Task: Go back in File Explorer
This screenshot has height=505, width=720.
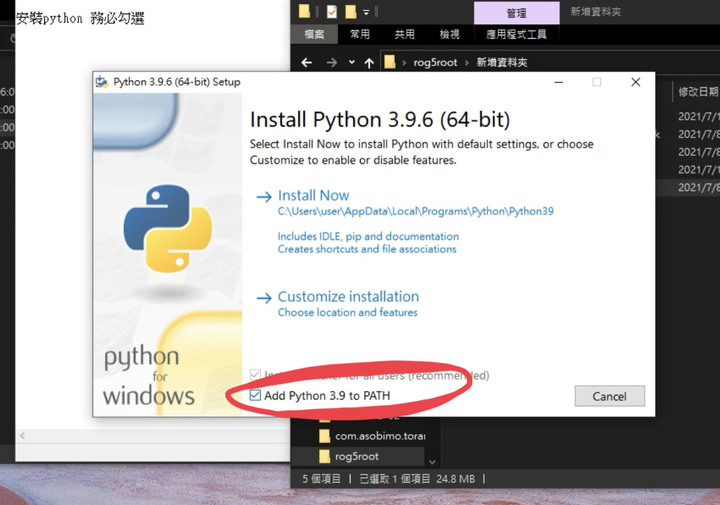Action: coord(307,62)
